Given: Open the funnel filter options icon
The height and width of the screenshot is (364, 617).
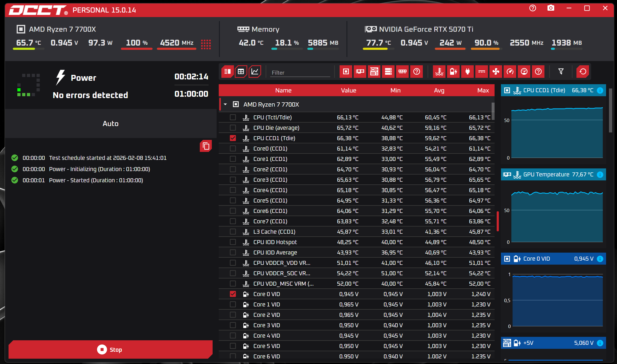Looking at the screenshot, I should pyautogui.click(x=561, y=72).
